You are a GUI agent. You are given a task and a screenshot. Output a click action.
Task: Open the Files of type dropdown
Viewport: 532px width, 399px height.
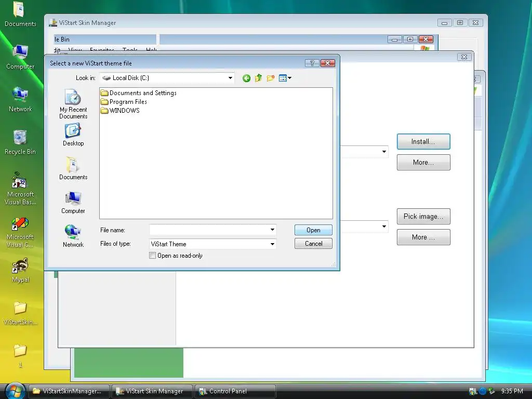[x=272, y=244]
